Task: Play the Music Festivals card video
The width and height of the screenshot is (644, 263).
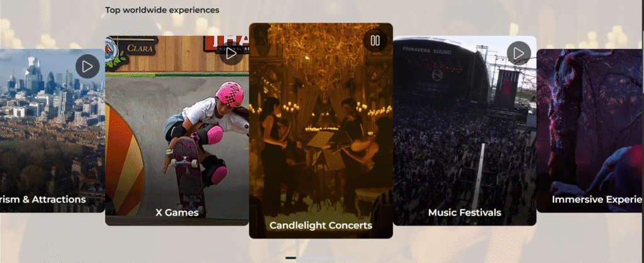Action: pos(519,53)
